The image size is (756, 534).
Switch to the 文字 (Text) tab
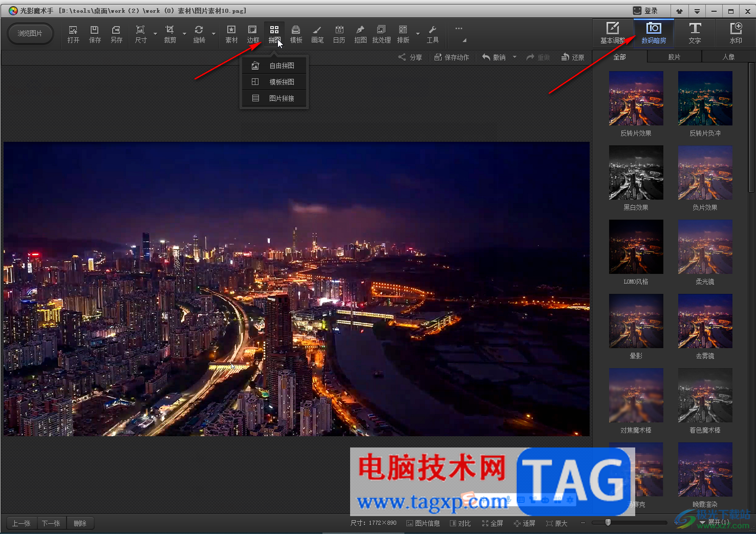pos(695,33)
